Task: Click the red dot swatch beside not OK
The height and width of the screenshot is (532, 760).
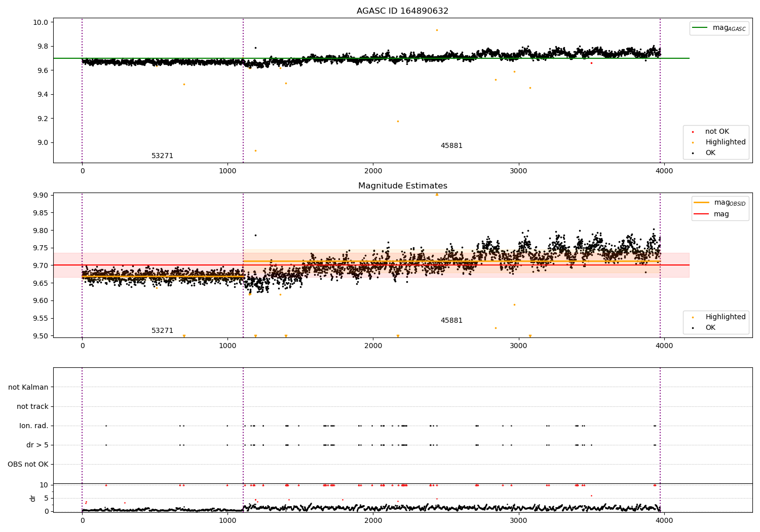Action: (x=693, y=132)
